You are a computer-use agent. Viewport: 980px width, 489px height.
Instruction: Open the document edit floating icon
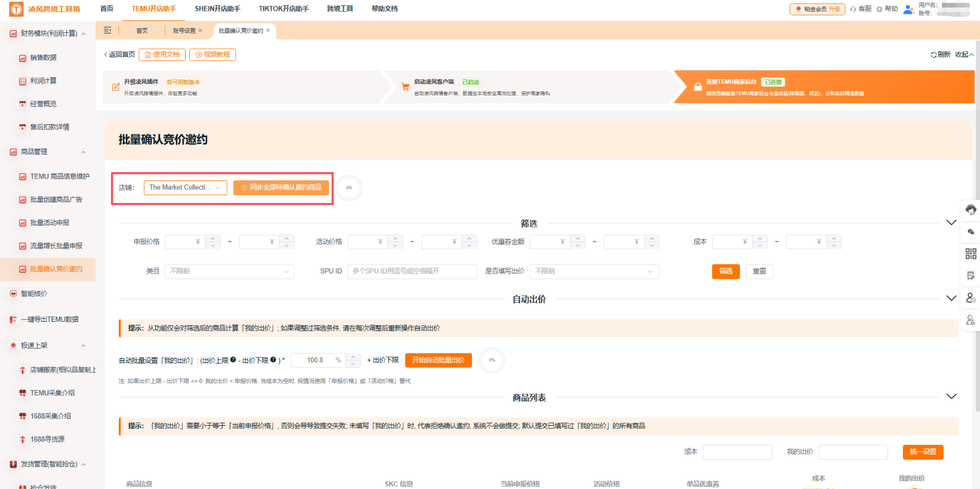tap(971, 276)
